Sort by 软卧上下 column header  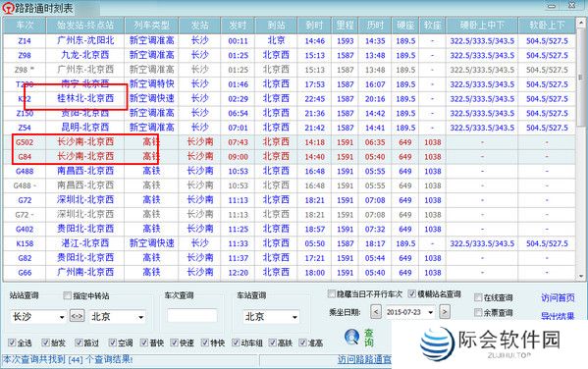coord(547,26)
